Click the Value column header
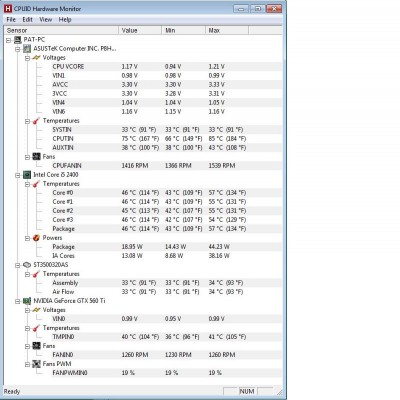Screen dimensions: 400x400 (140, 30)
